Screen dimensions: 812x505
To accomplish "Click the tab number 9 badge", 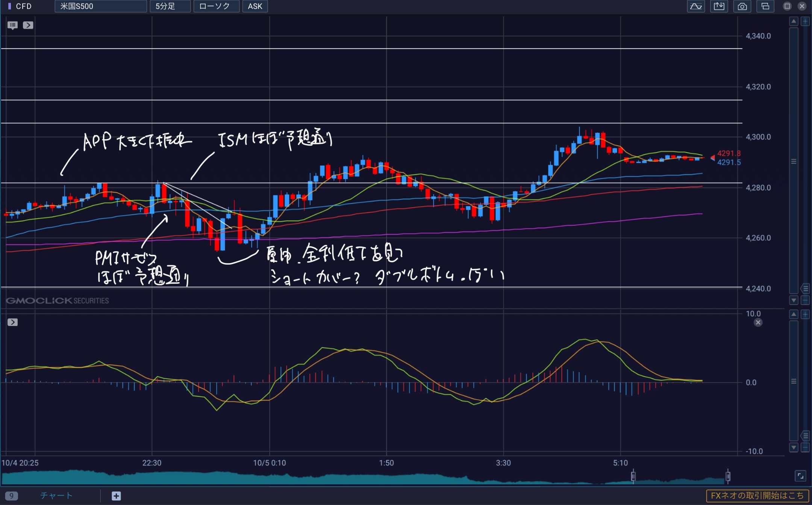I will (12, 496).
